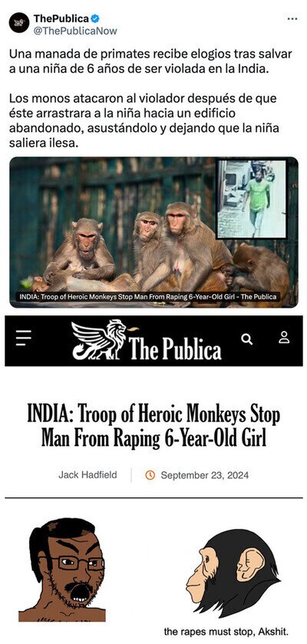The width and height of the screenshot is (307, 644).
Task: Click the inset photo of man in green shirt
Action: (x=252, y=199)
